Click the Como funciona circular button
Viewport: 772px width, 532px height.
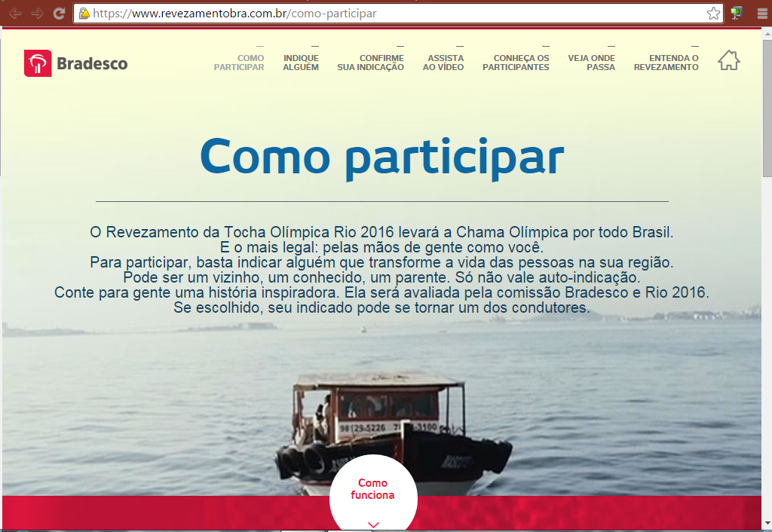(373, 492)
